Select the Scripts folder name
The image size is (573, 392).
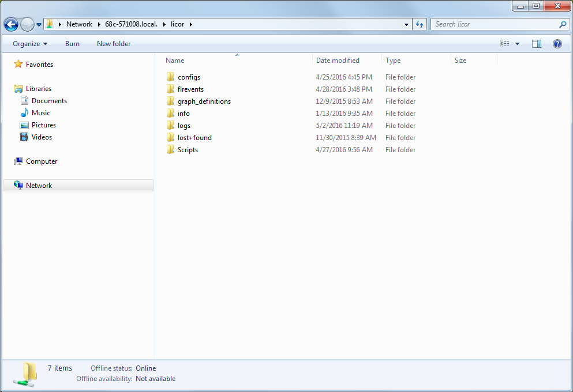coord(188,150)
